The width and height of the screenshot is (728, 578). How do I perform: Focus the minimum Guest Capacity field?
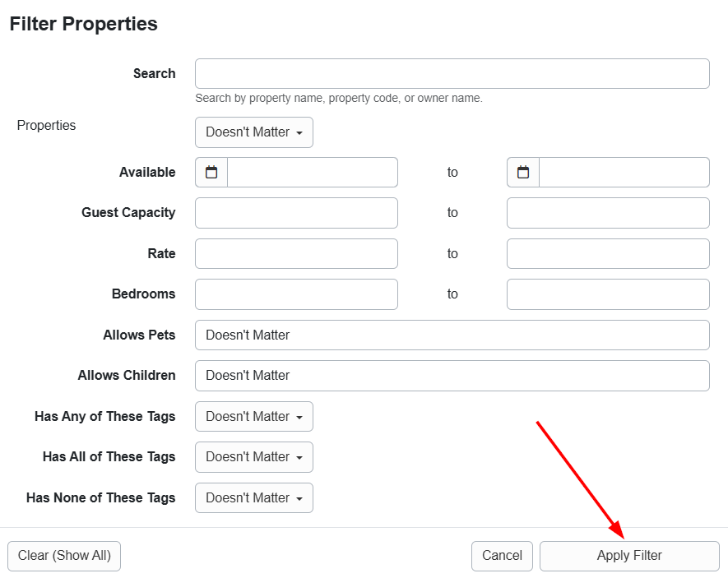click(296, 213)
